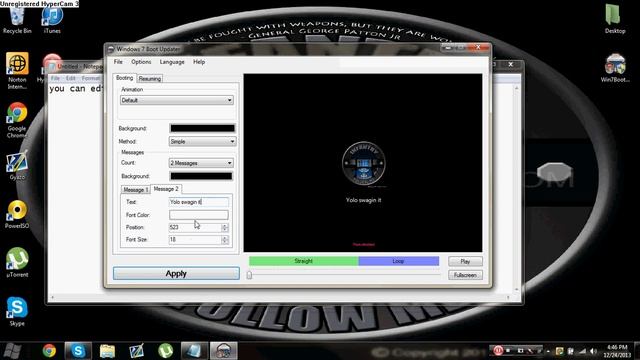Pick the Messages Background color swatch
The height and width of the screenshot is (360, 640).
click(201, 176)
